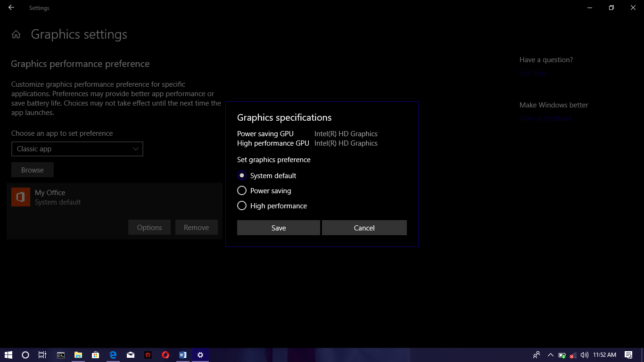
Task: Launch Microsoft Word from the taskbar
Action: (x=182, y=355)
